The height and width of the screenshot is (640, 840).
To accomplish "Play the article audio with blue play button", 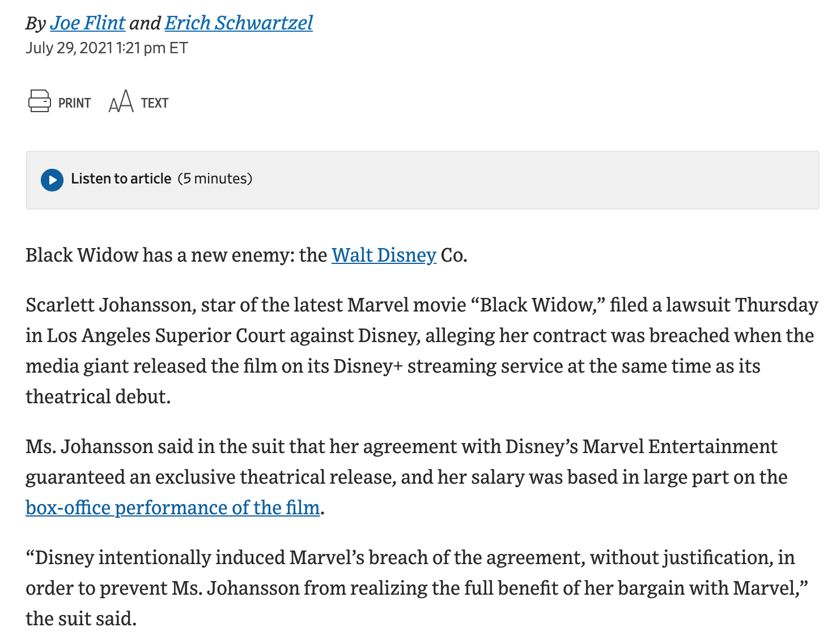I will [52, 180].
